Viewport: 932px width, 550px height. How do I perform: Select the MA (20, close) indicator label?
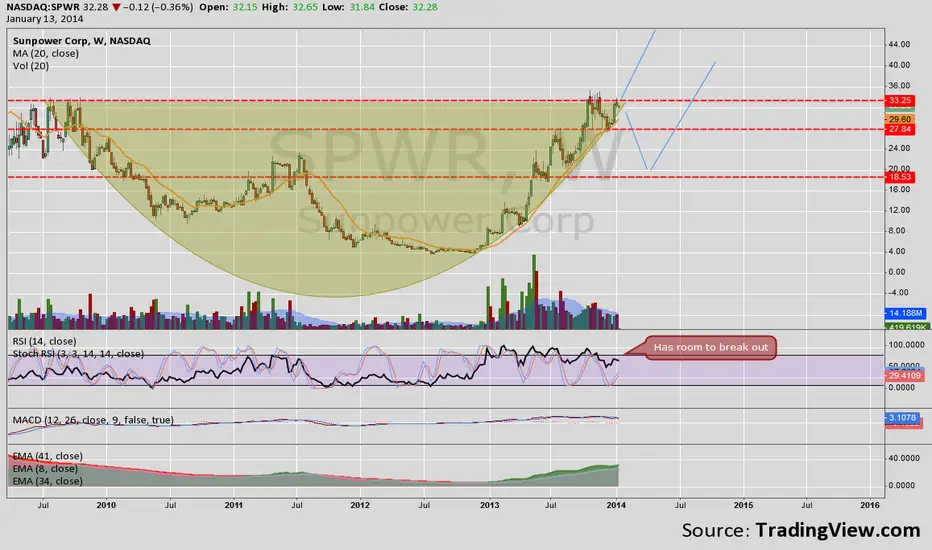pyautogui.click(x=46, y=54)
